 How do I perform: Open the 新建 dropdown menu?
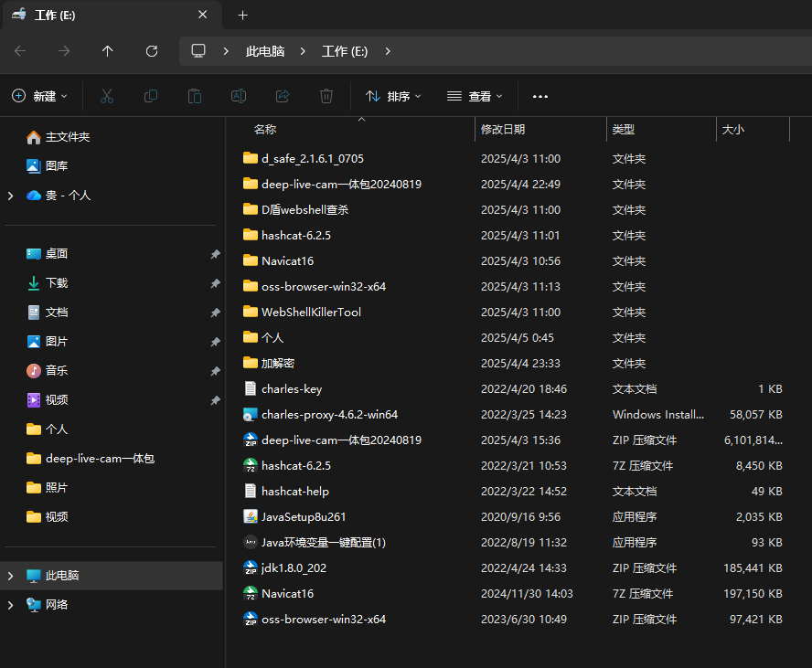pyautogui.click(x=40, y=96)
